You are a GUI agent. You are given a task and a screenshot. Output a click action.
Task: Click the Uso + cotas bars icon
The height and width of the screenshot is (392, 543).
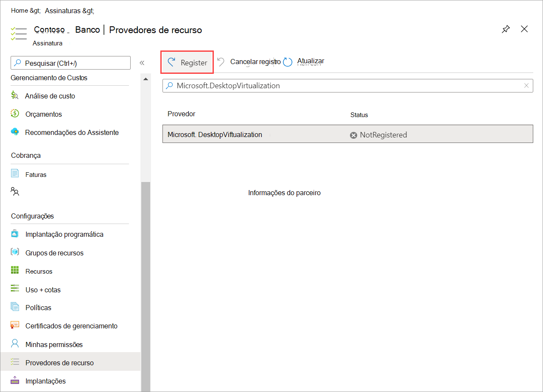15,288
